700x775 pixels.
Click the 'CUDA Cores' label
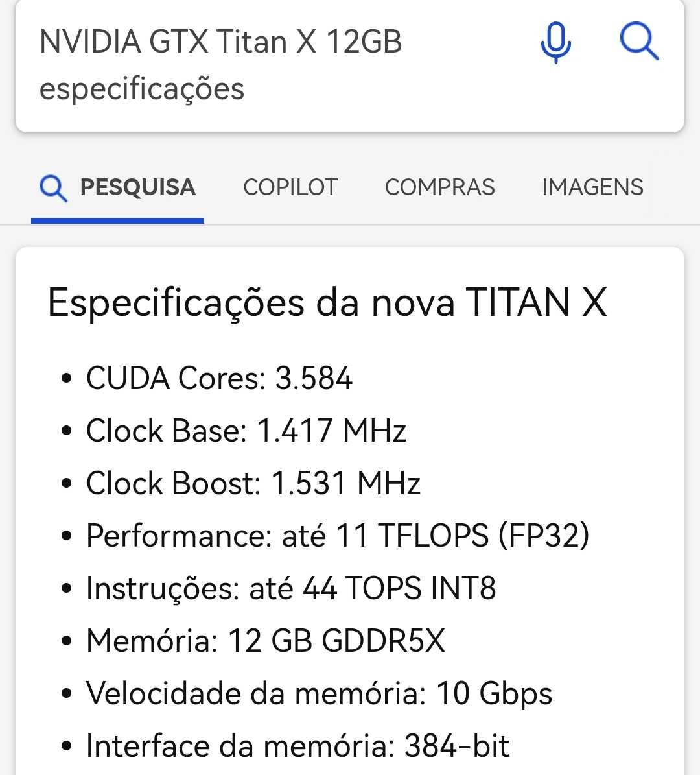[175, 379]
